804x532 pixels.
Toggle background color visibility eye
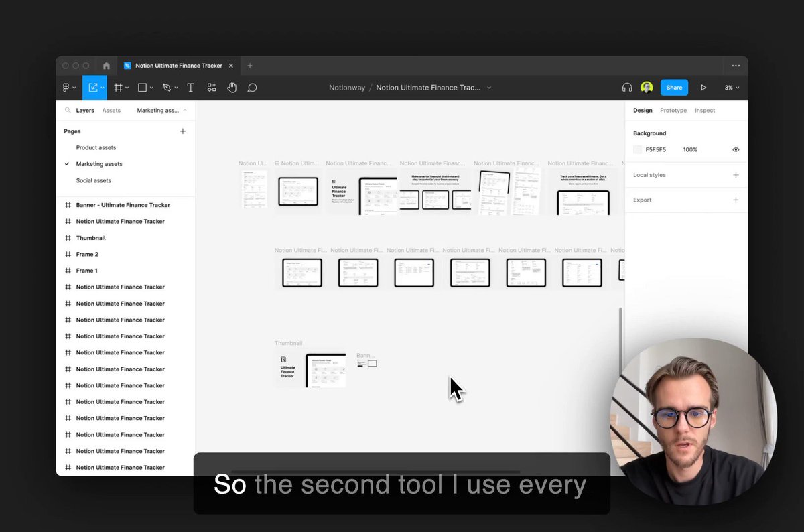click(x=736, y=150)
